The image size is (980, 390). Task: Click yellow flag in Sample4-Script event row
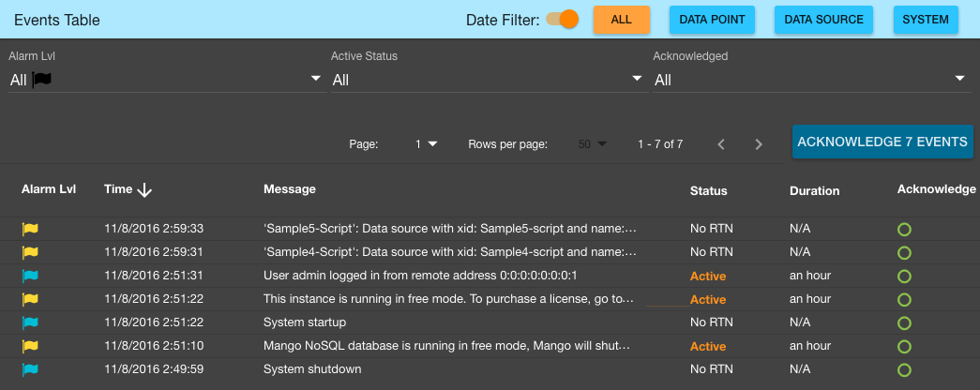[30, 252]
